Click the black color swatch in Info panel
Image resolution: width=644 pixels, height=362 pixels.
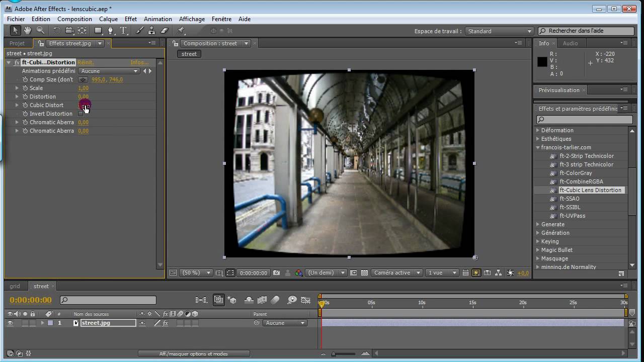[542, 62]
